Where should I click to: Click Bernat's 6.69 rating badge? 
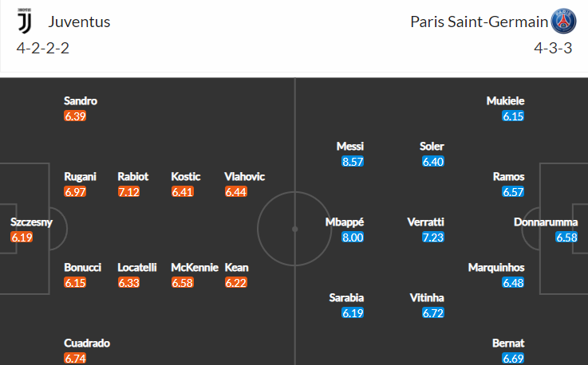[x=513, y=359]
